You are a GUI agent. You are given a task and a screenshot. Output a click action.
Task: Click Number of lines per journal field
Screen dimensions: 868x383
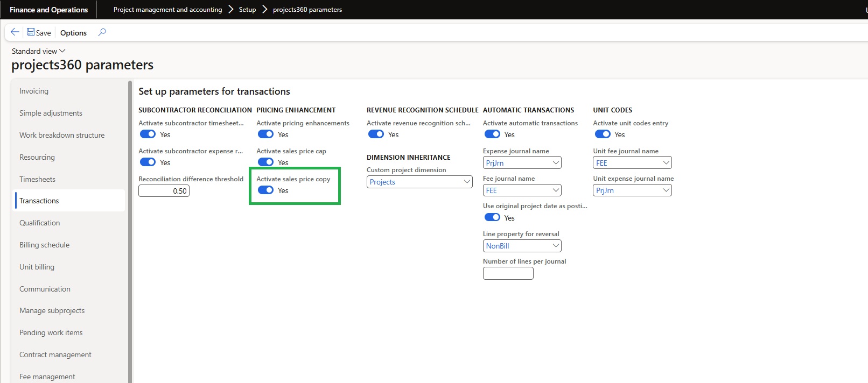[508, 273]
